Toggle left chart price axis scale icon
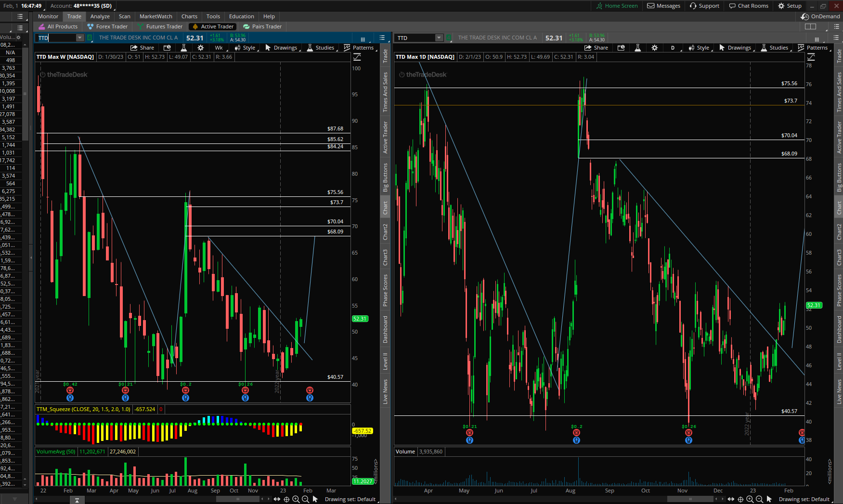 tap(357, 57)
